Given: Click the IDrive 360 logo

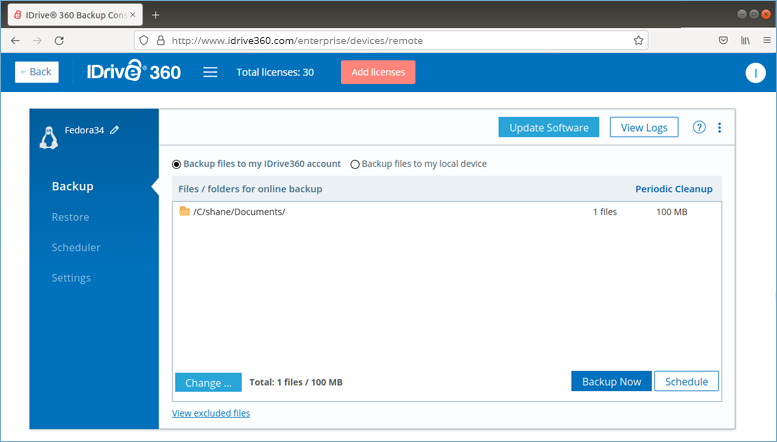Looking at the screenshot, I should click(134, 71).
